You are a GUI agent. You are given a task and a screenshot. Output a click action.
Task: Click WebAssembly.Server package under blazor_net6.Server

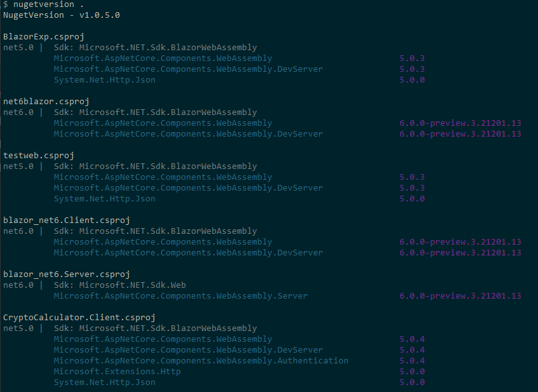180,296
